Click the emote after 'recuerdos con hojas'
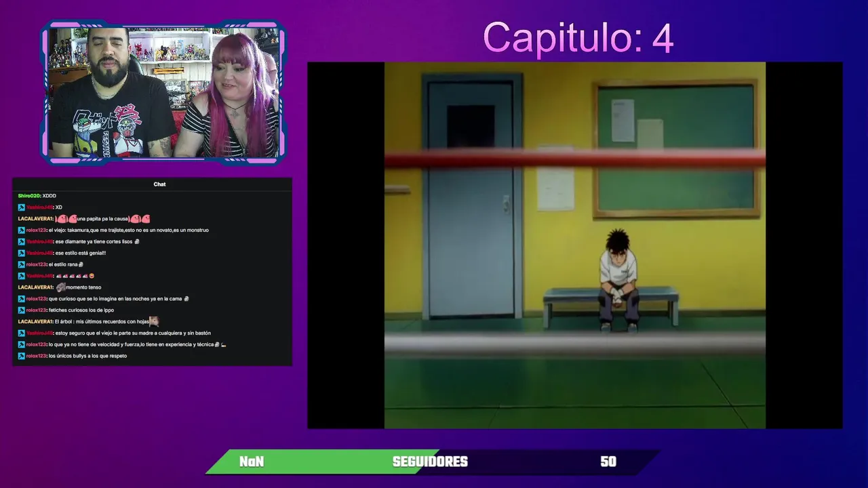The image size is (868, 488). [x=154, y=321]
